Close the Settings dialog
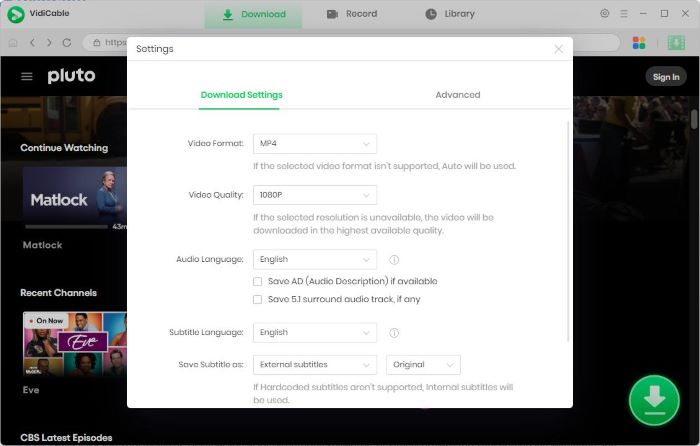The image size is (700, 446). pyautogui.click(x=558, y=49)
